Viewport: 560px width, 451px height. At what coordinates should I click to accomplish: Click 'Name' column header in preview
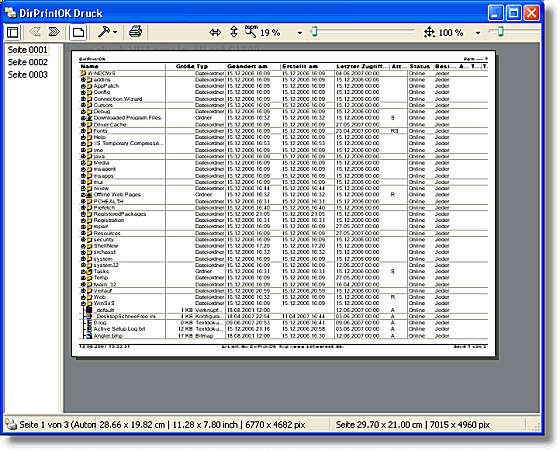tap(90, 66)
